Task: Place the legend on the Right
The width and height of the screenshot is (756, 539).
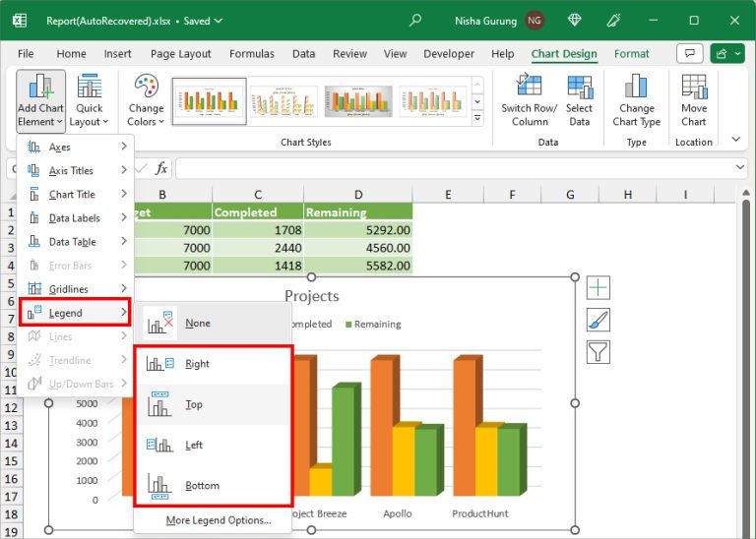Action: [x=213, y=364]
